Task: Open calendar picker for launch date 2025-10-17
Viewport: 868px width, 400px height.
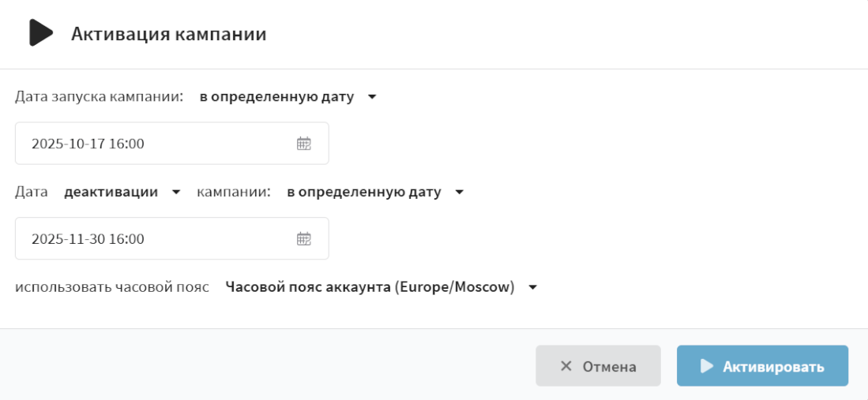Action: (304, 144)
